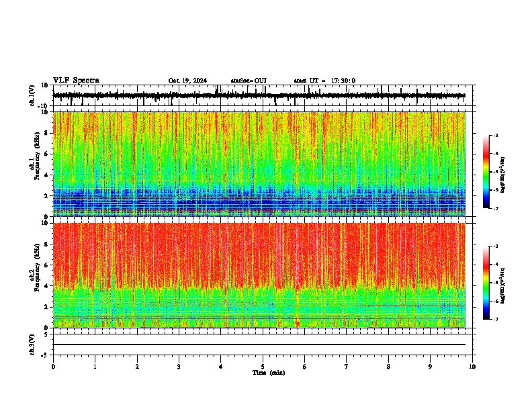Click time axis tick label '6'
532x411 pixels.
point(305,367)
